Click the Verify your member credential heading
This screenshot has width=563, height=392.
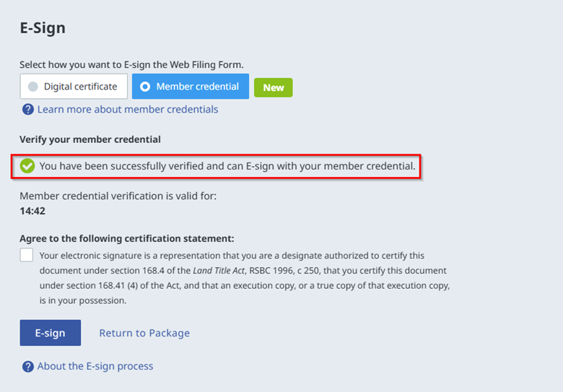pyautogui.click(x=90, y=139)
